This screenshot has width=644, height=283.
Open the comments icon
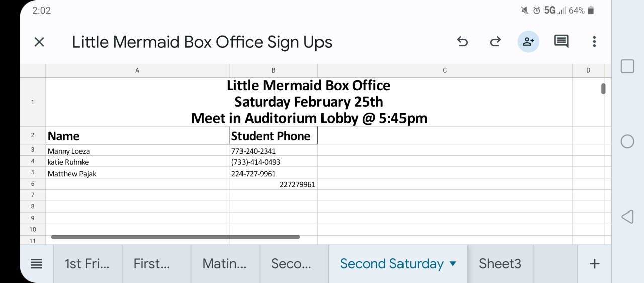(x=561, y=42)
